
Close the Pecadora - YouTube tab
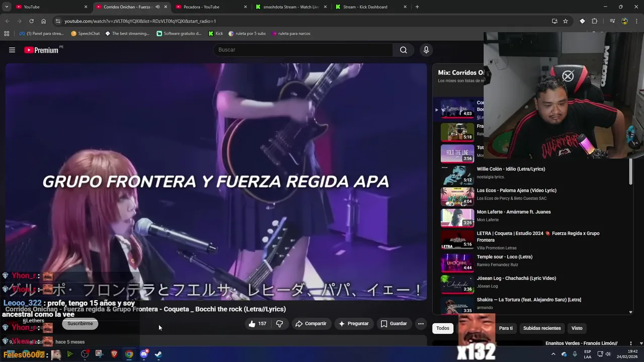tap(246, 7)
